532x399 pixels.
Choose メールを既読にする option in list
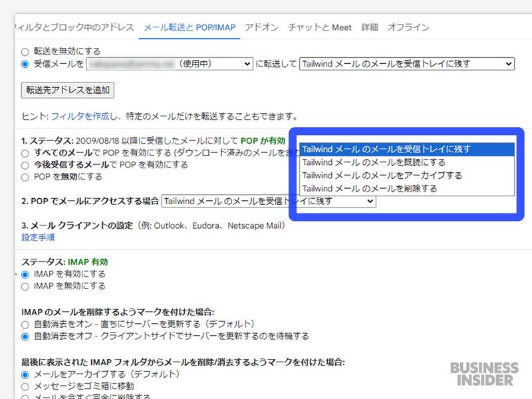[x=407, y=162]
